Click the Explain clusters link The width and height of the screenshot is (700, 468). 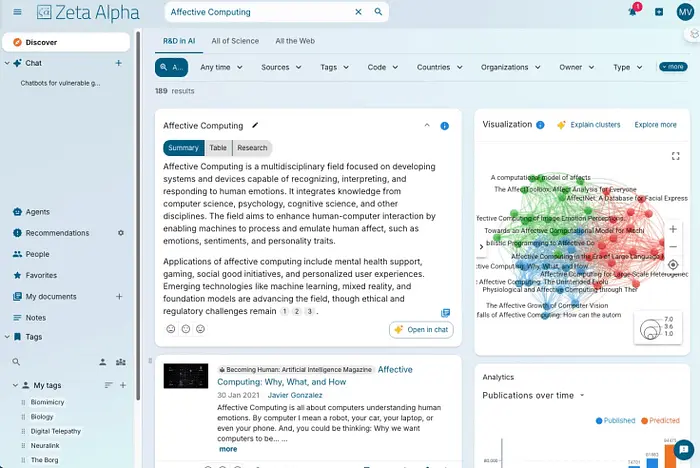pyautogui.click(x=589, y=125)
